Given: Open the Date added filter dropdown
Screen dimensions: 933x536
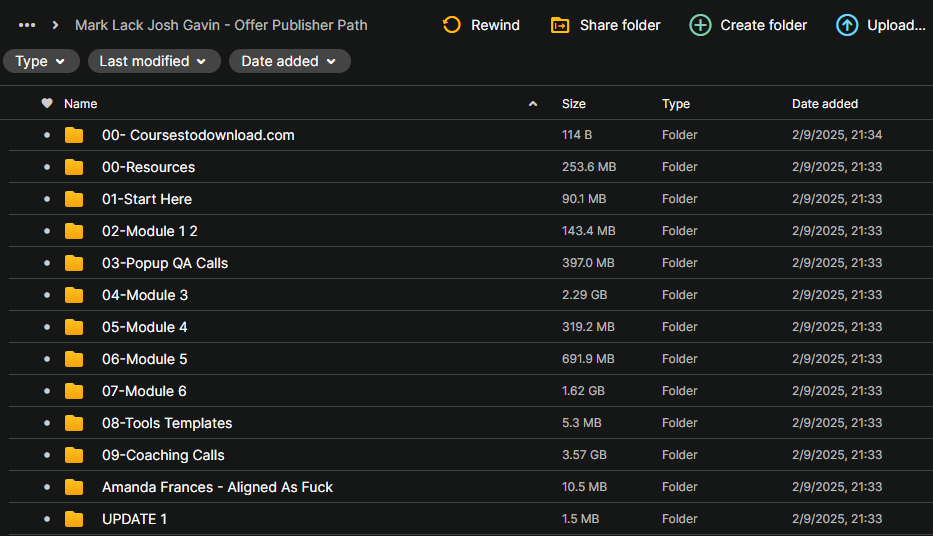Looking at the screenshot, I should [x=290, y=61].
